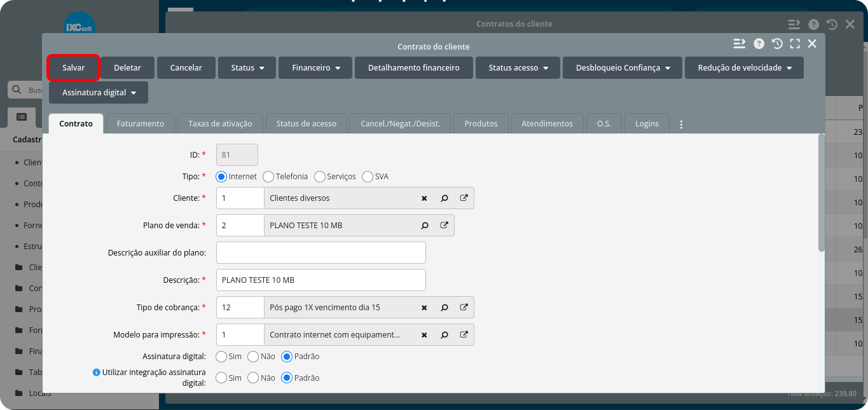Open the Redução de velocidade dropdown
This screenshot has height=410, width=868.
point(744,67)
